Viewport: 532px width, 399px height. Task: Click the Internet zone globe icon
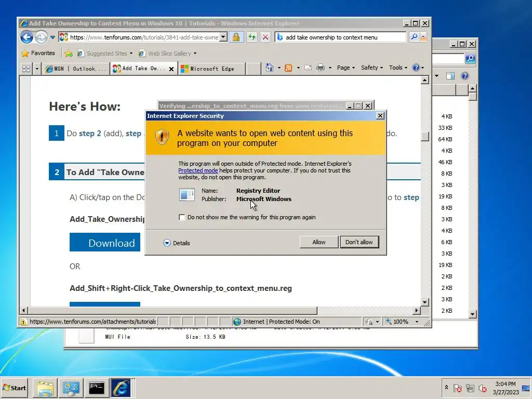point(237,322)
